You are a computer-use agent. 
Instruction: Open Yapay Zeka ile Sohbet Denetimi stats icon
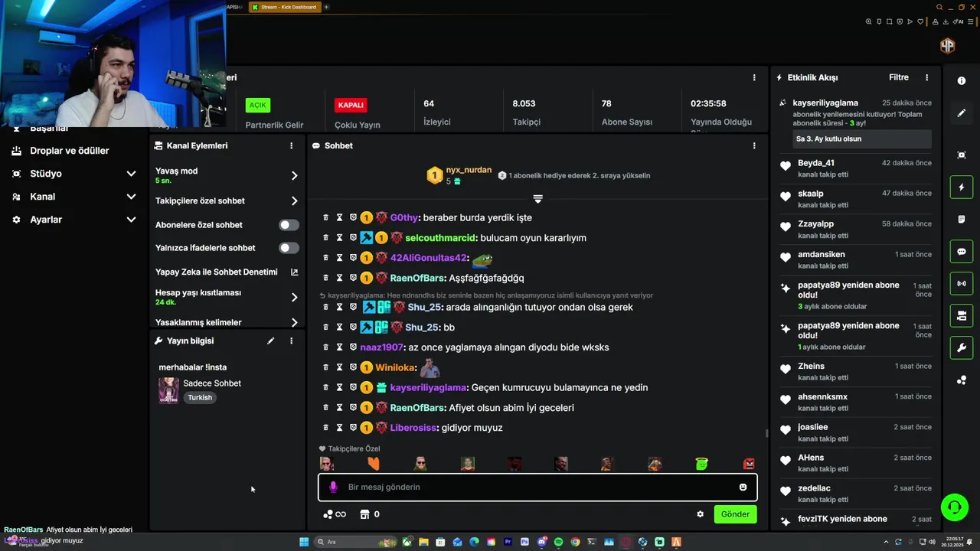294,272
